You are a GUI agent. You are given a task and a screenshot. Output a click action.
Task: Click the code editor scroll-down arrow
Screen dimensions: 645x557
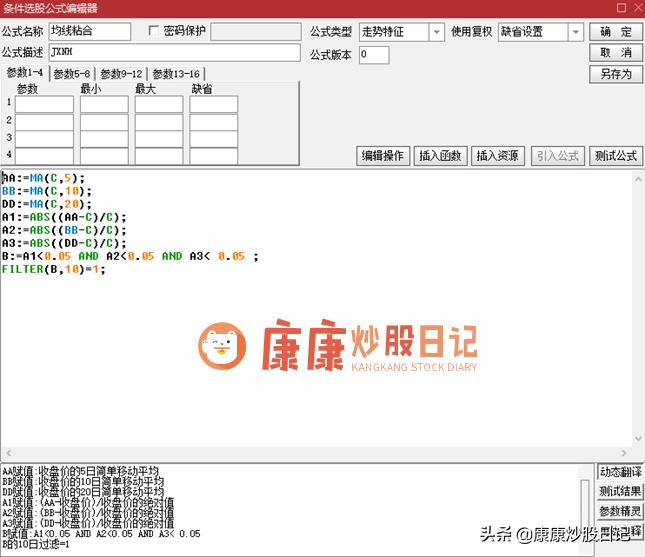point(638,439)
